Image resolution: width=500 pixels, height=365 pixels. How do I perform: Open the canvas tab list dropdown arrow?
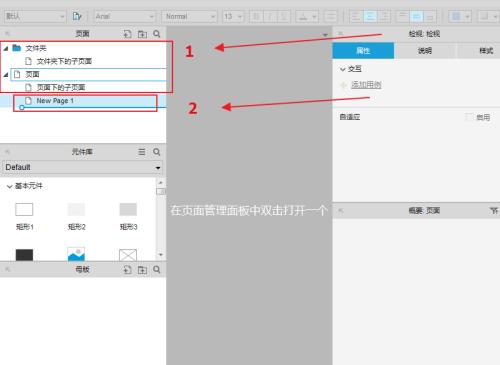(325, 35)
